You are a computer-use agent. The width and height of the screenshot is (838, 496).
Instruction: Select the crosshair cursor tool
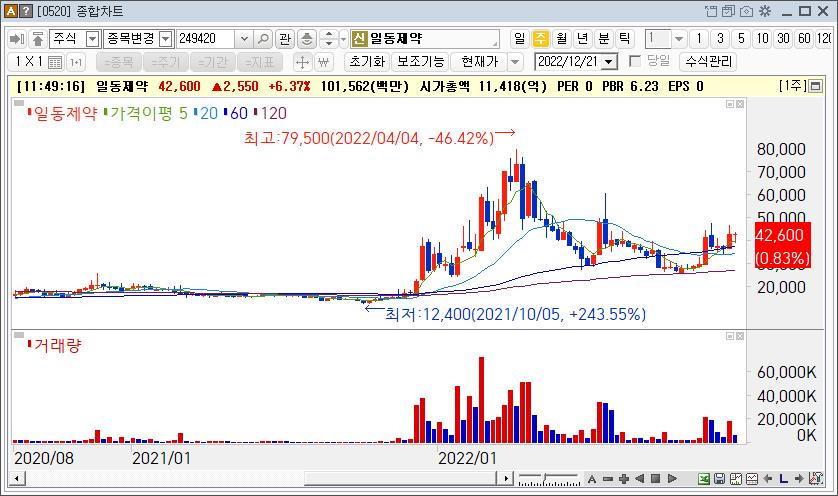tap(302, 62)
